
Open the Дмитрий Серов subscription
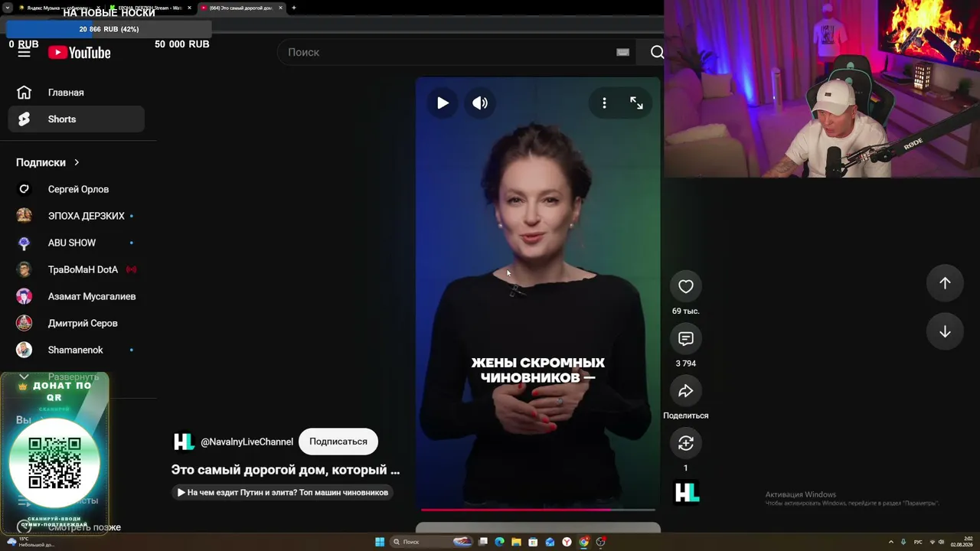point(76,323)
